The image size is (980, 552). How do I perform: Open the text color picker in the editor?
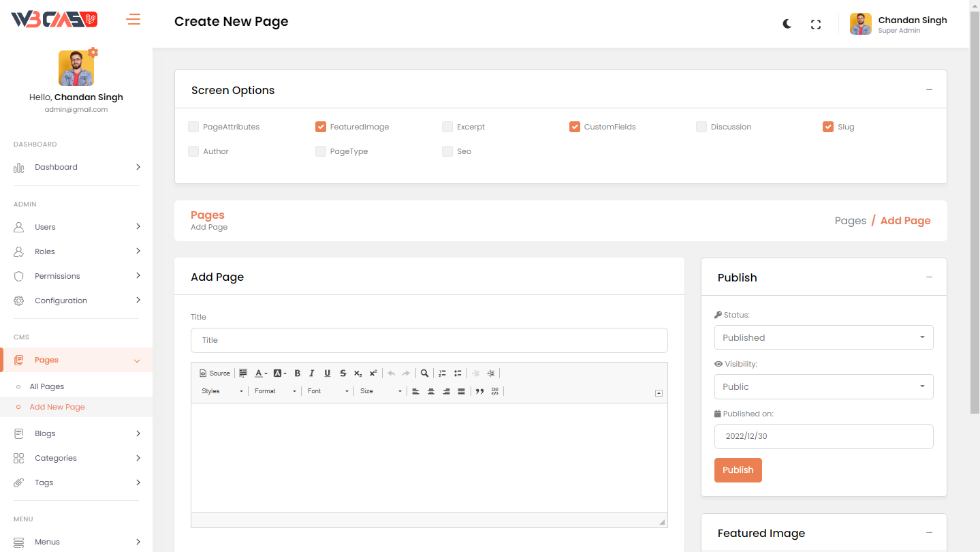(x=261, y=373)
